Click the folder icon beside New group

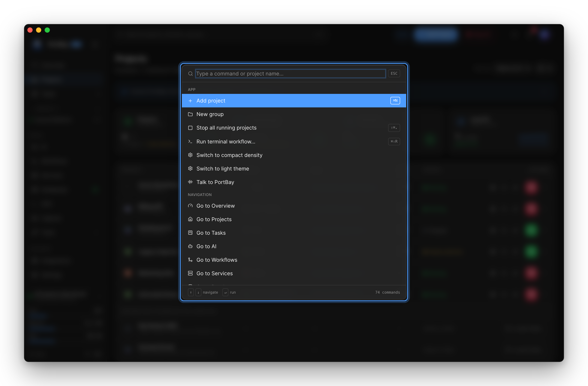pos(190,114)
